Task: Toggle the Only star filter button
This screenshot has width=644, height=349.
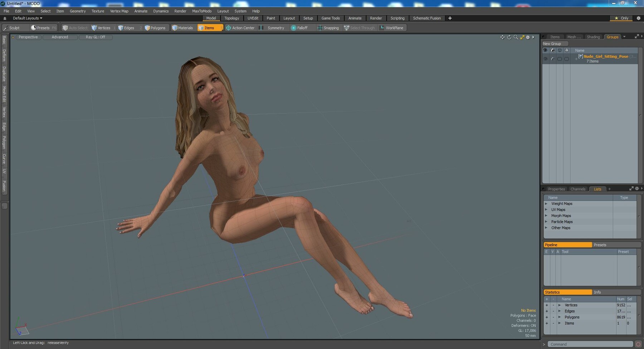Action: [x=621, y=18]
